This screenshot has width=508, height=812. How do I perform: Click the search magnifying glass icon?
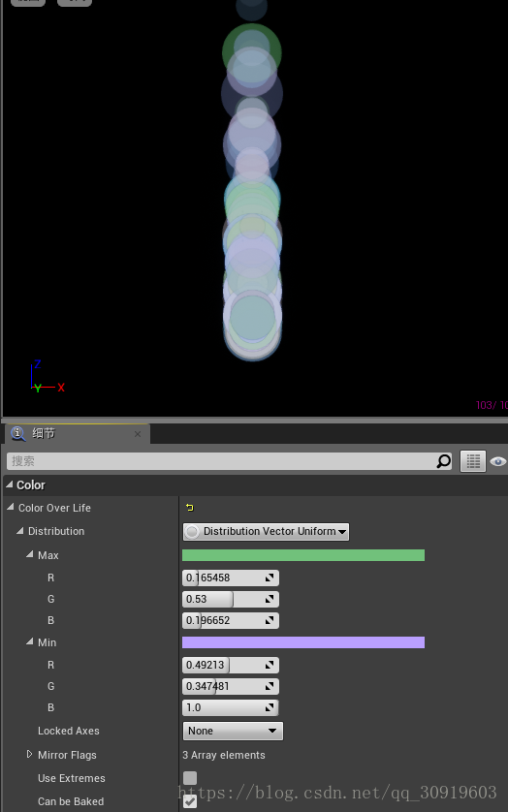[x=443, y=461]
